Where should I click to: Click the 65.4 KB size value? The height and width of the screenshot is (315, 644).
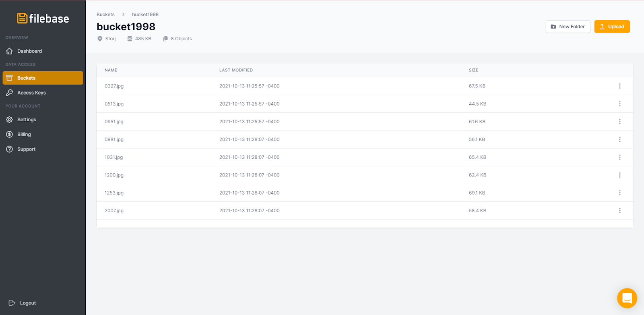coord(478,157)
